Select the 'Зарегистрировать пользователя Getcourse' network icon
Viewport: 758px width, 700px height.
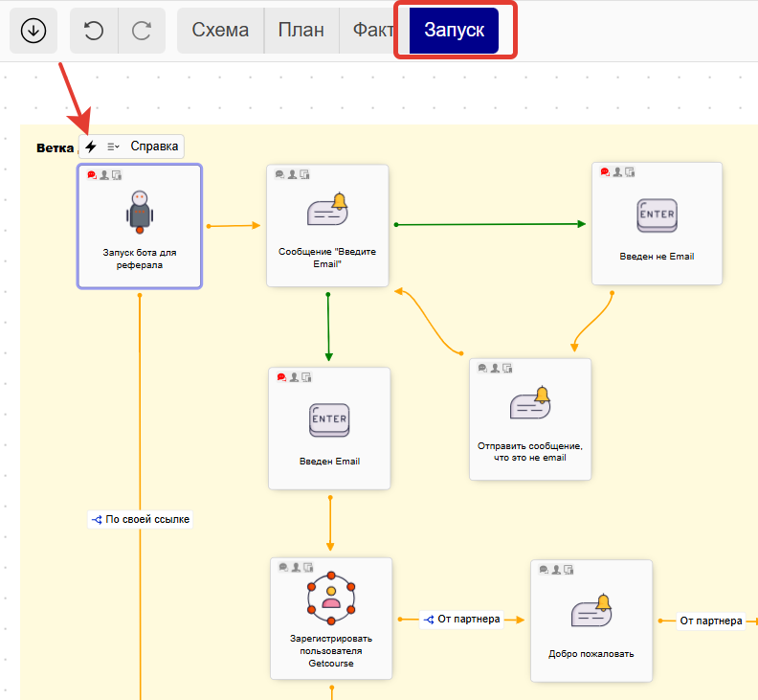pyautogui.click(x=331, y=597)
